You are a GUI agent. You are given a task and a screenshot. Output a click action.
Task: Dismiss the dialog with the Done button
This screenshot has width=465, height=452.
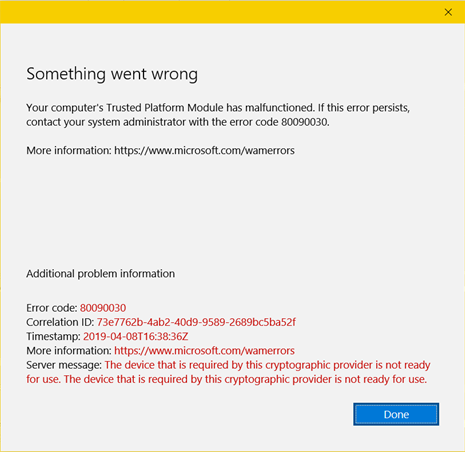click(x=396, y=414)
